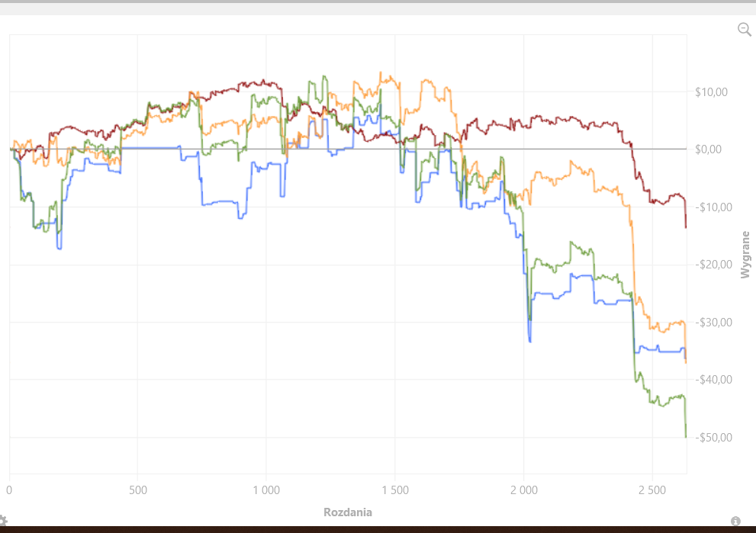Click the 2 000 tick on the x-axis

point(524,490)
